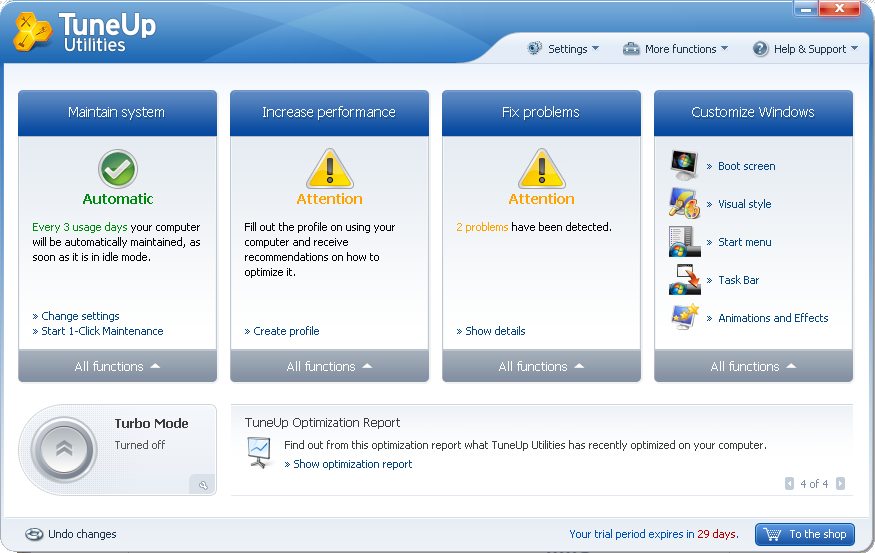Click the Task Bar icon

[684, 279]
